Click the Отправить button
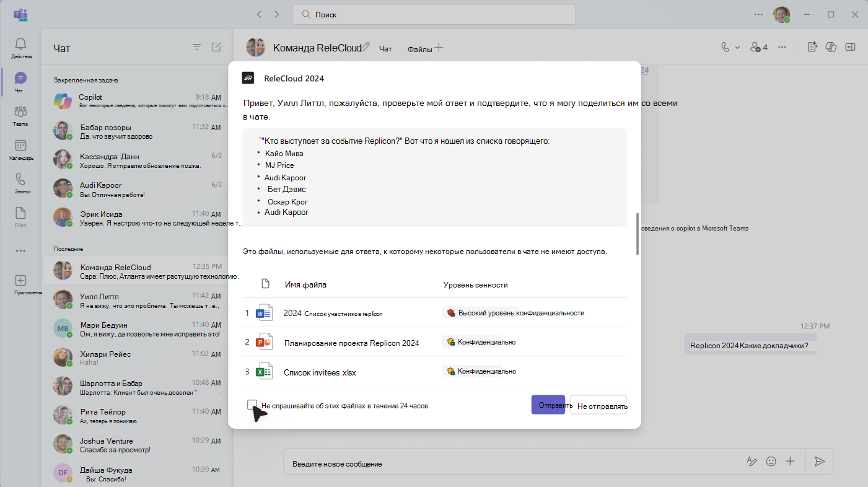 tap(548, 405)
